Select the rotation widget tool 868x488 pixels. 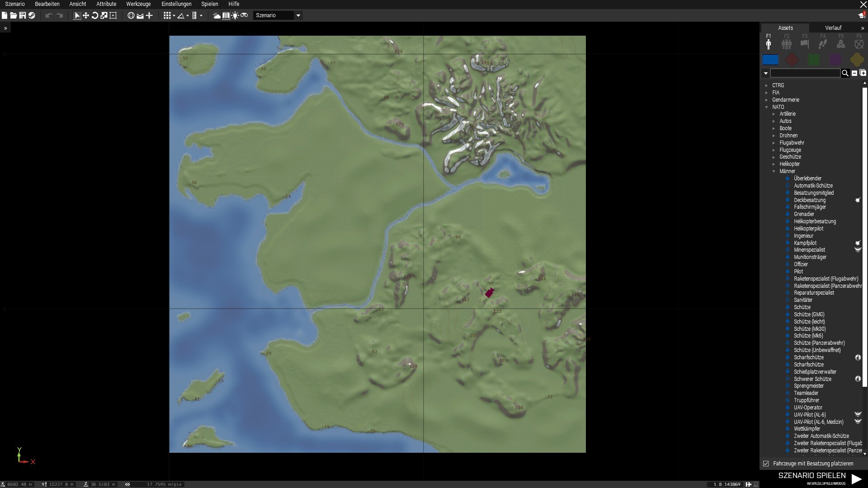[x=95, y=15]
